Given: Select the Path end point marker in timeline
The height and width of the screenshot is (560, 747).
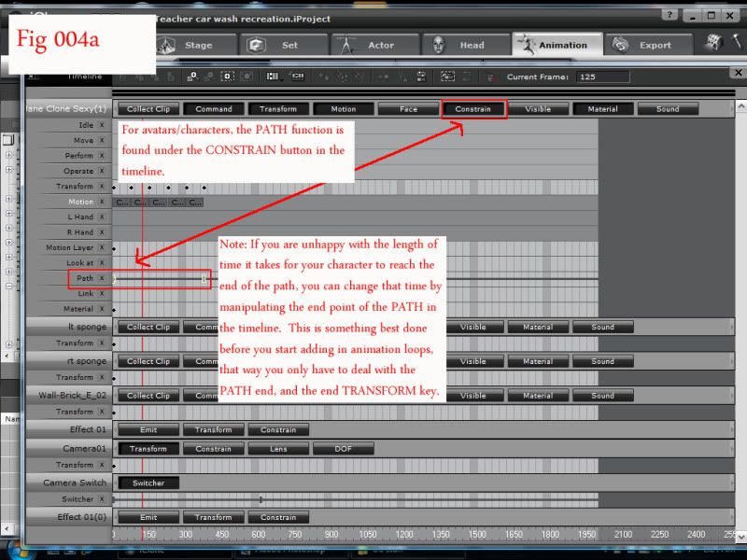Looking at the screenshot, I should coord(204,278).
